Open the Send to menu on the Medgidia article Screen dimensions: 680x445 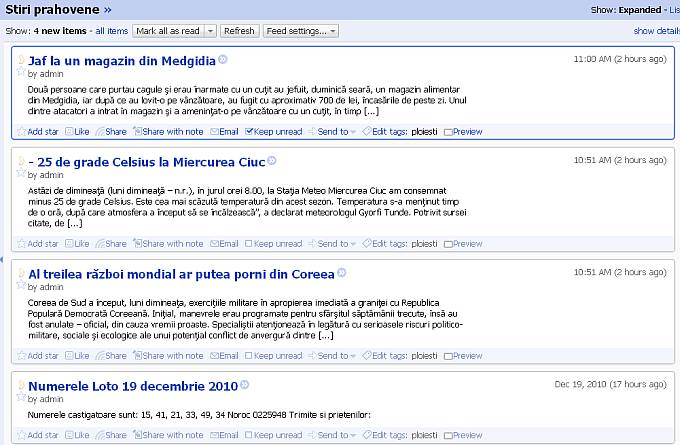click(x=333, y=132)
